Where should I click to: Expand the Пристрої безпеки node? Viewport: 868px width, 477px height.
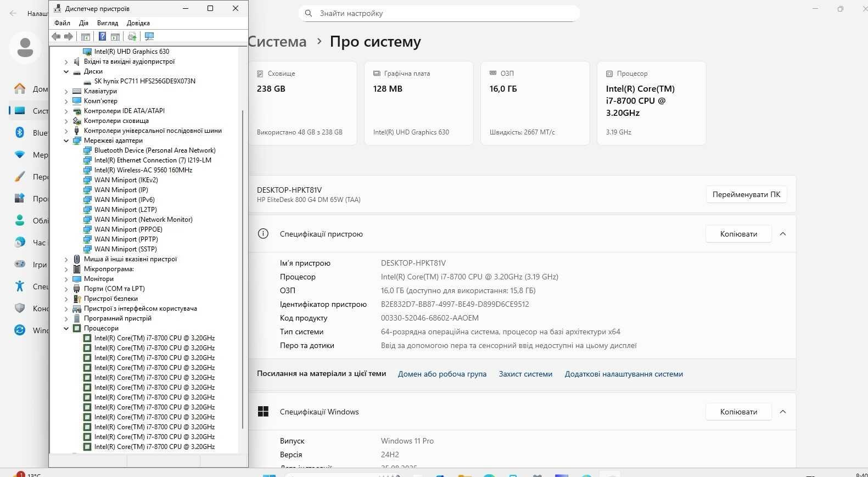[x=66, y=299]
